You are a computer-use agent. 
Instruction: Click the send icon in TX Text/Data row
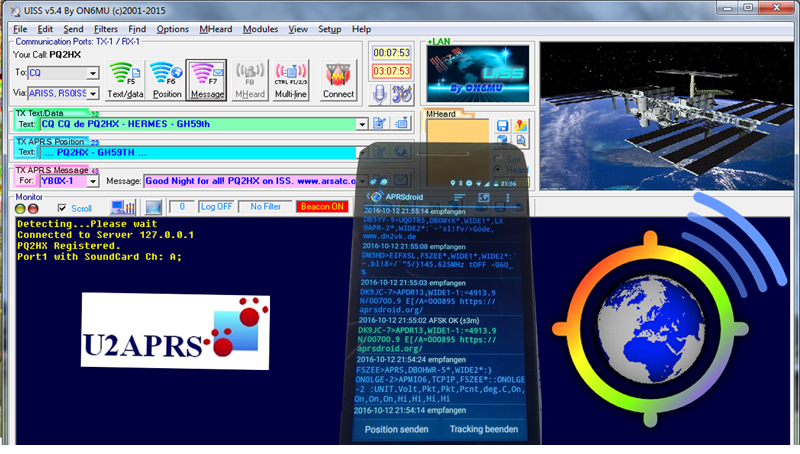(402, 123)
